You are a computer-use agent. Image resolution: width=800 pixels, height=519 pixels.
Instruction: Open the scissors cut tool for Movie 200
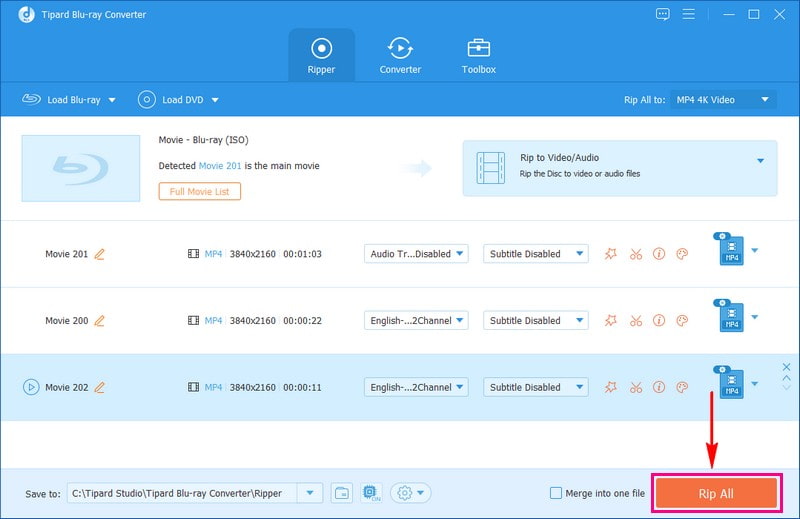click(635, 321)
